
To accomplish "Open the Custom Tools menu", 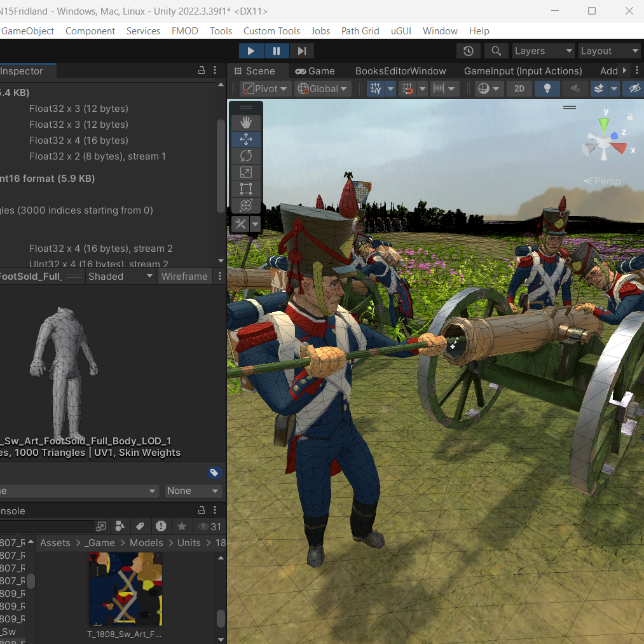I will tap(271, 31).
